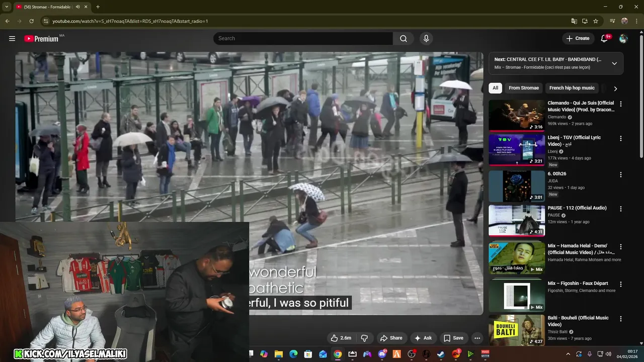Open Clemando Qui Je Suis thumbnail
This screenshot has width=644, height=362.
tap(517, 116)
